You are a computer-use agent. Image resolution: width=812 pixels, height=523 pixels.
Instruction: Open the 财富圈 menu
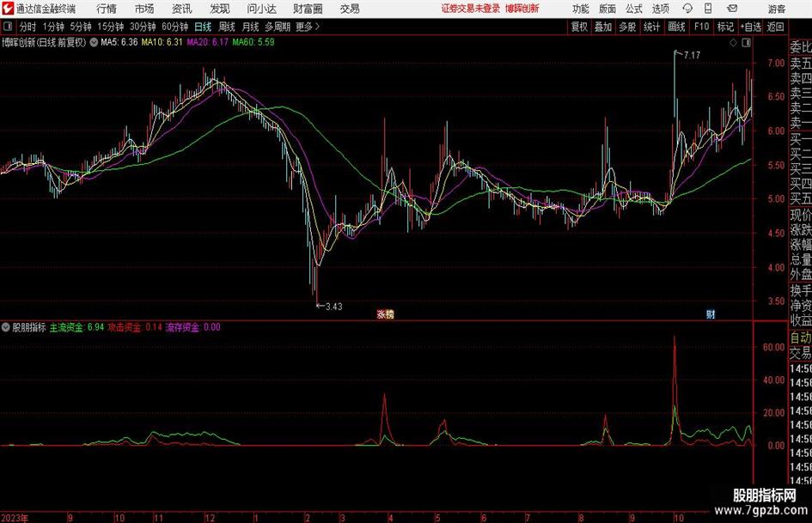pos(308,9)
